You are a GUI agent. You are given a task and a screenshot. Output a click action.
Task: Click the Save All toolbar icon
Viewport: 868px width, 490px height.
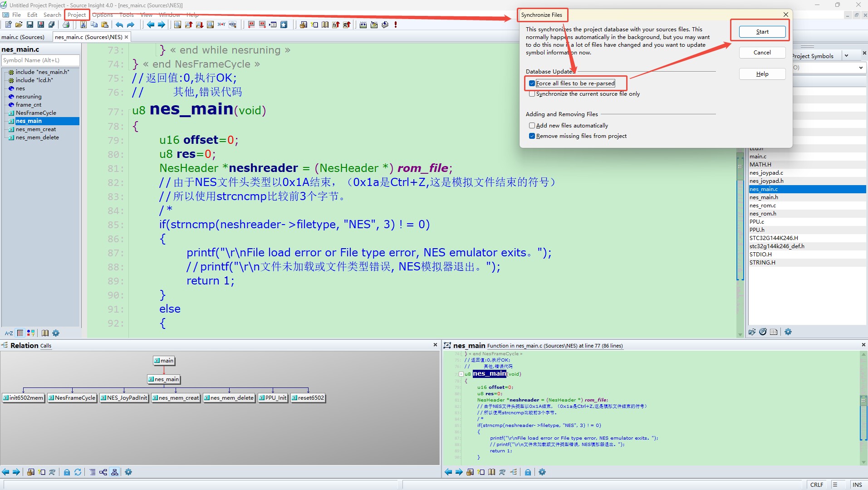pyautogui.click(x=52, y=24)
